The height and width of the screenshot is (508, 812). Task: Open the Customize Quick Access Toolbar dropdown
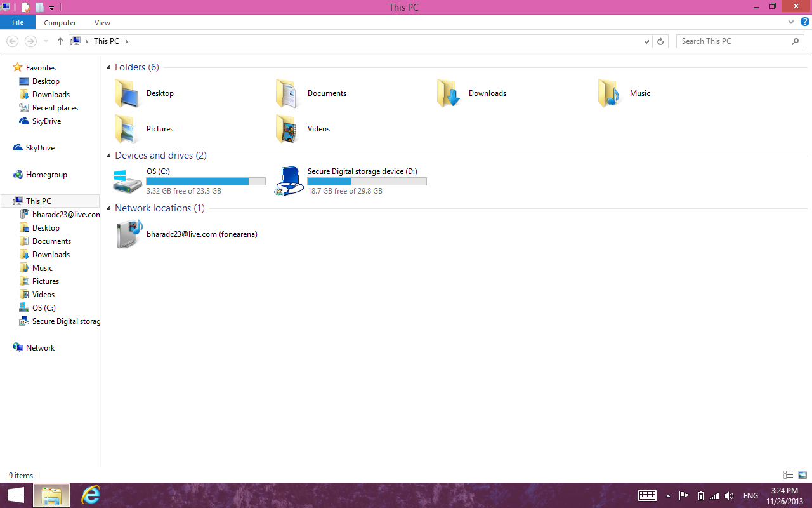[x=51, y=8]
